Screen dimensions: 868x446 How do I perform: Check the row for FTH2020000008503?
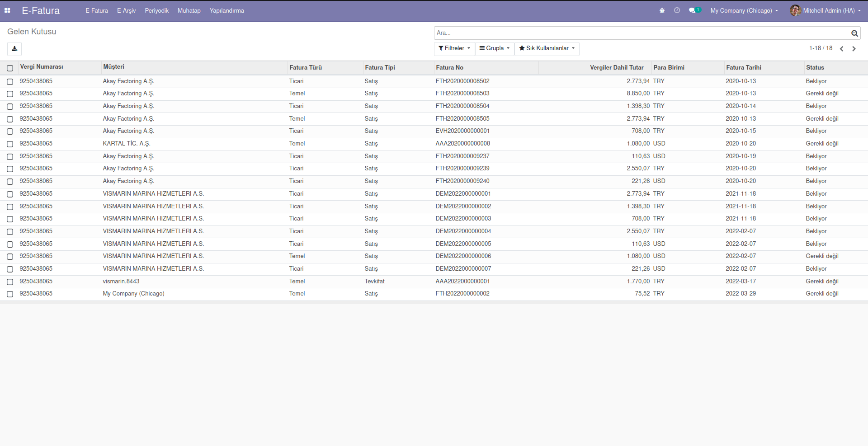pyautogui.click(x=10, y=94)
